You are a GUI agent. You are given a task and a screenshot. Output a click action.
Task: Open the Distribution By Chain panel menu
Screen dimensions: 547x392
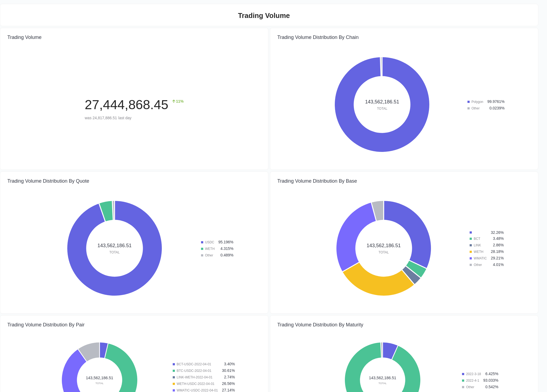click(x=318, y=37)
